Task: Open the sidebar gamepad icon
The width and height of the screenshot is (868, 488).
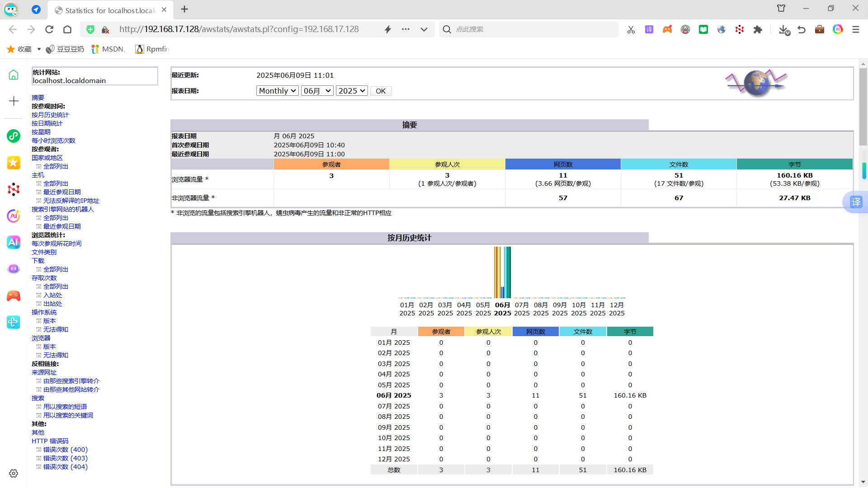Action: tap(14, 296)
